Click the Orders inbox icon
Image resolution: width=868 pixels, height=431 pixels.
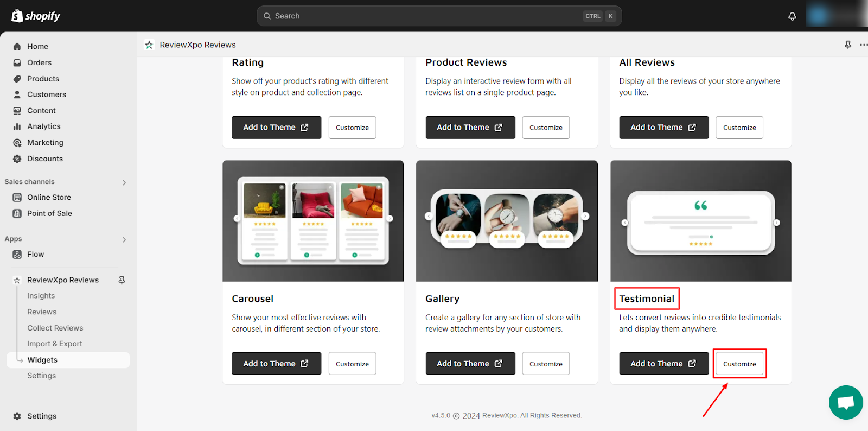17,63
